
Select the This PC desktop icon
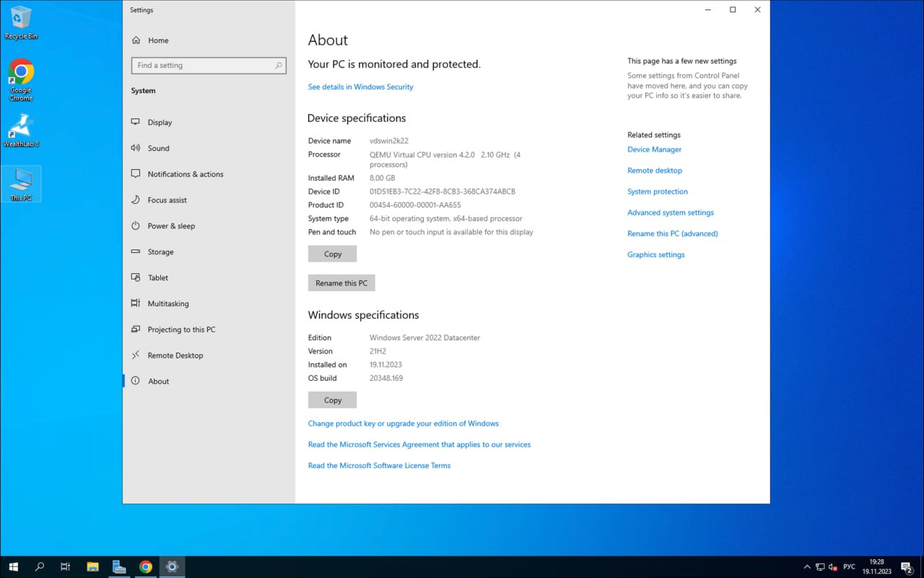21,184
